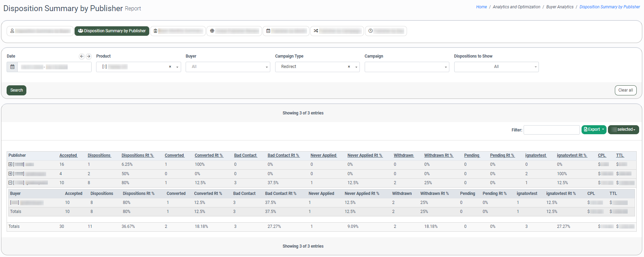Clear the selected Product value
Screen dimensions: 644x257
(x=170, y=67)
